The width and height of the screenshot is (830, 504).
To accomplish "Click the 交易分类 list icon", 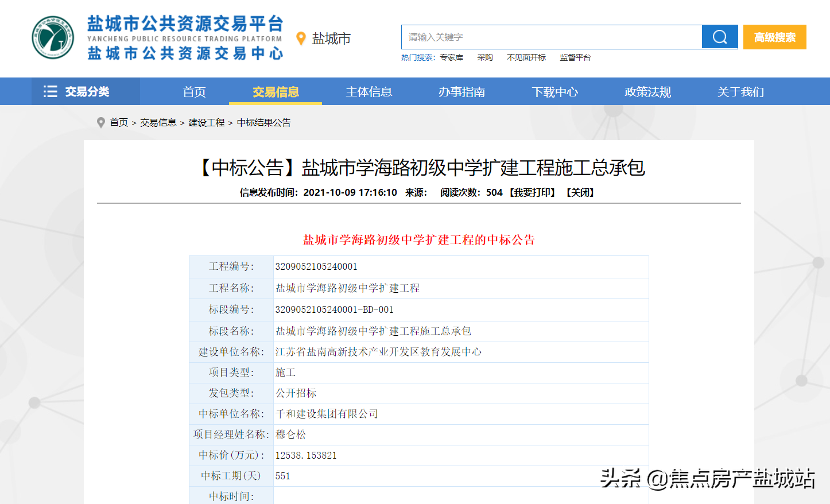I will click(51, 91).
